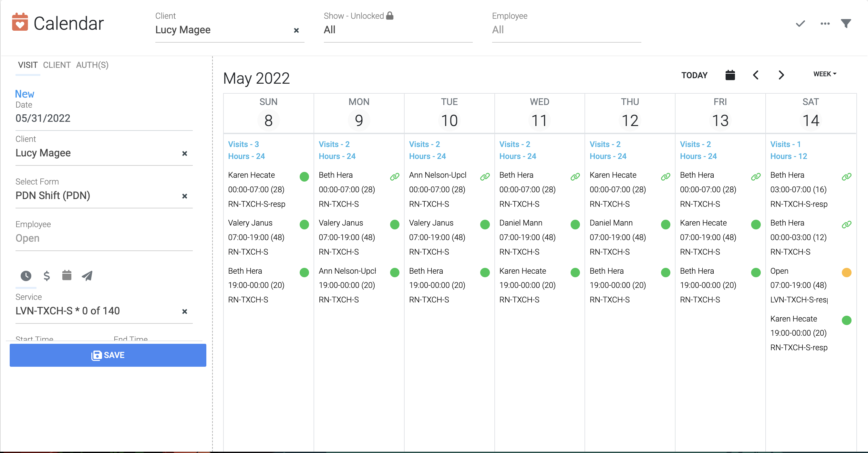868x453 pixels.
Task: Go to next week with the right chevron
Action: [x=781, y=75]
